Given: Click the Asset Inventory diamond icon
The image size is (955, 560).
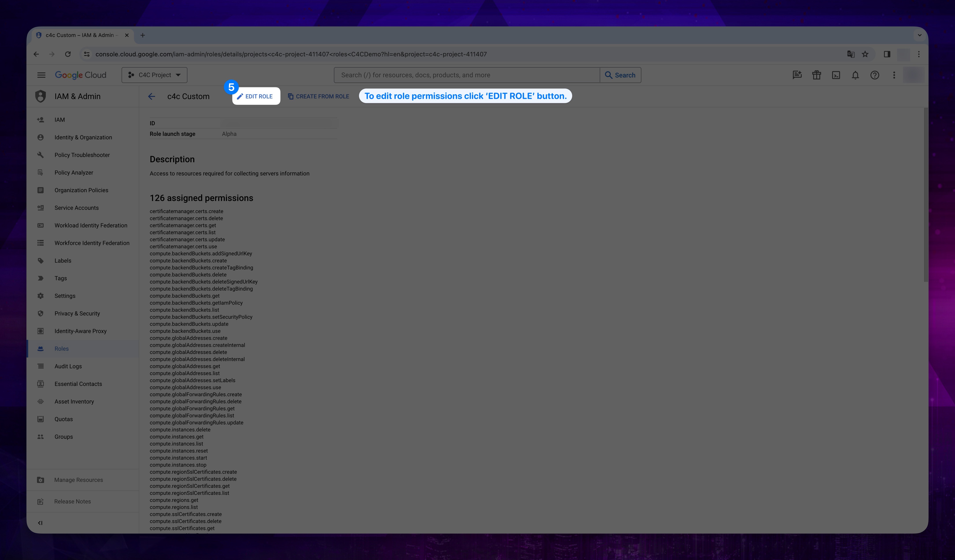Looking at the screenshot, I should pos(41,401).
